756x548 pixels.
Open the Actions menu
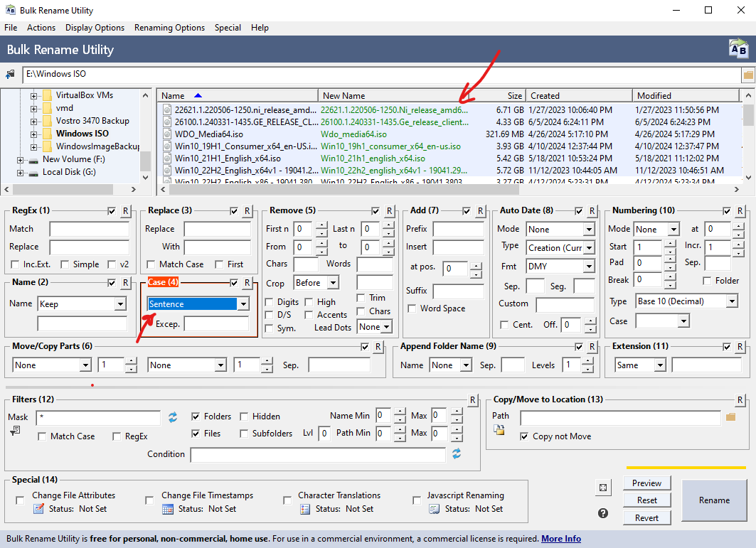point(41,28)
